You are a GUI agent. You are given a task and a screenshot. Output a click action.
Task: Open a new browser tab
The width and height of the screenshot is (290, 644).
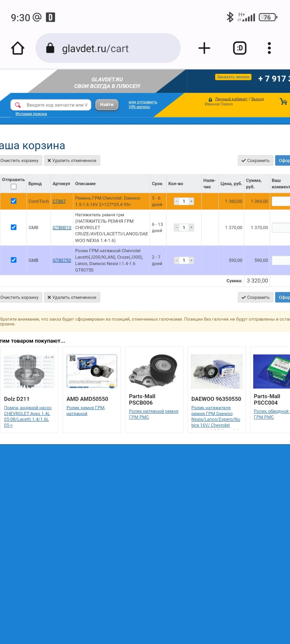tap(204, 48)
